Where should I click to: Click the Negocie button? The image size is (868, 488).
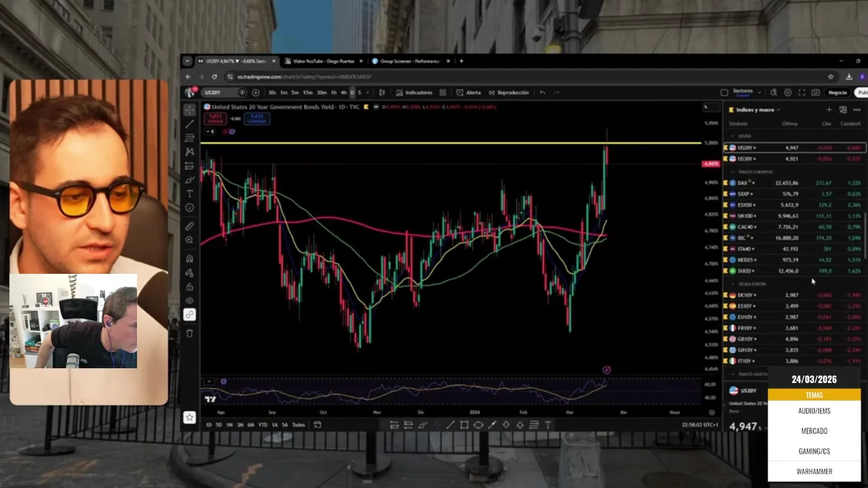coord(837,92)
